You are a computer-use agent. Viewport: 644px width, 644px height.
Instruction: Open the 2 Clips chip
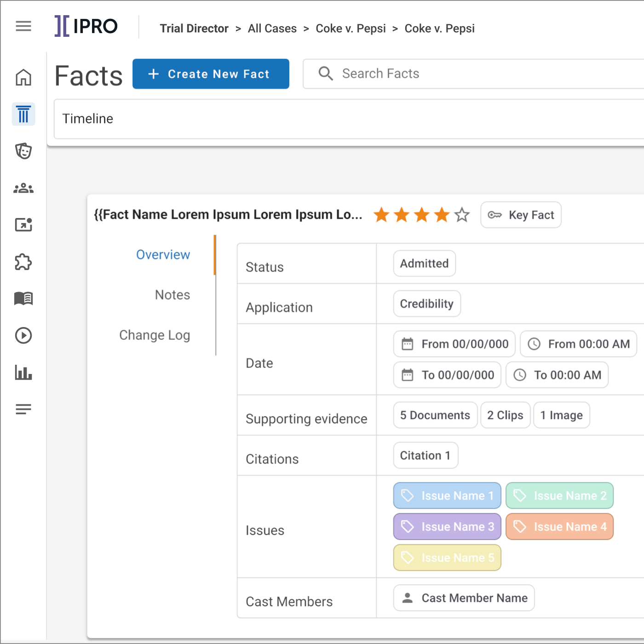(506, 415)
